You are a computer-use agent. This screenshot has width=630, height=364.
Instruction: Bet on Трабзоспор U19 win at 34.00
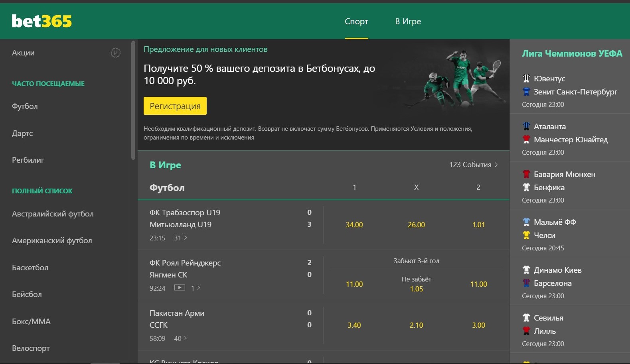point(354,225)
